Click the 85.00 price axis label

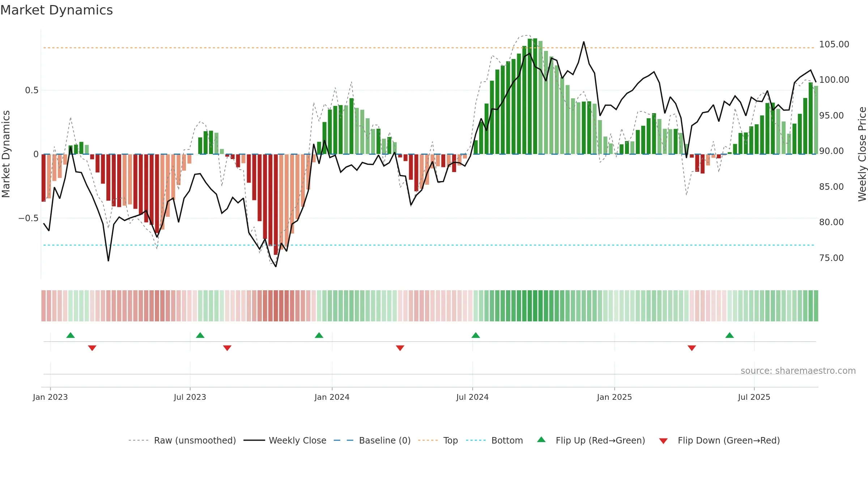(831, 187)
